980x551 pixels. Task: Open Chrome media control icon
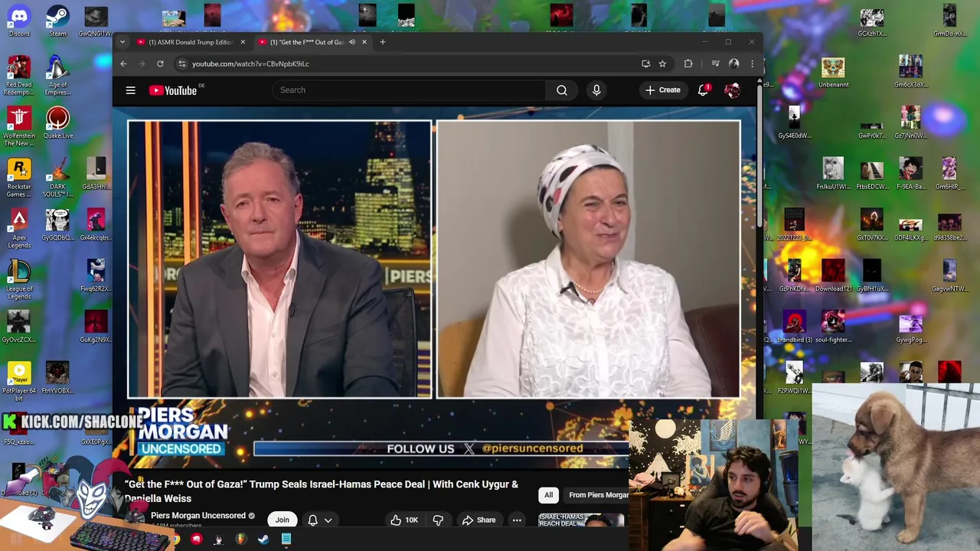click(715, 64)
